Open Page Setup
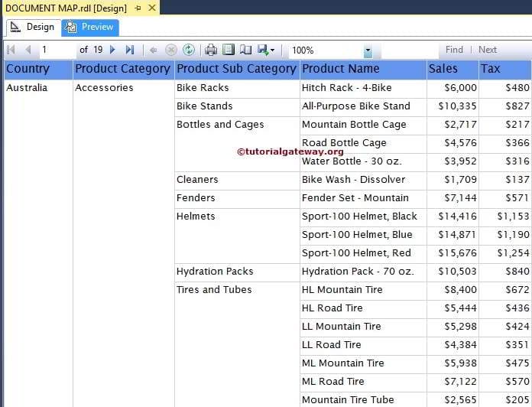Viewport: 532px width, 407px height. [x=245, y=50]
